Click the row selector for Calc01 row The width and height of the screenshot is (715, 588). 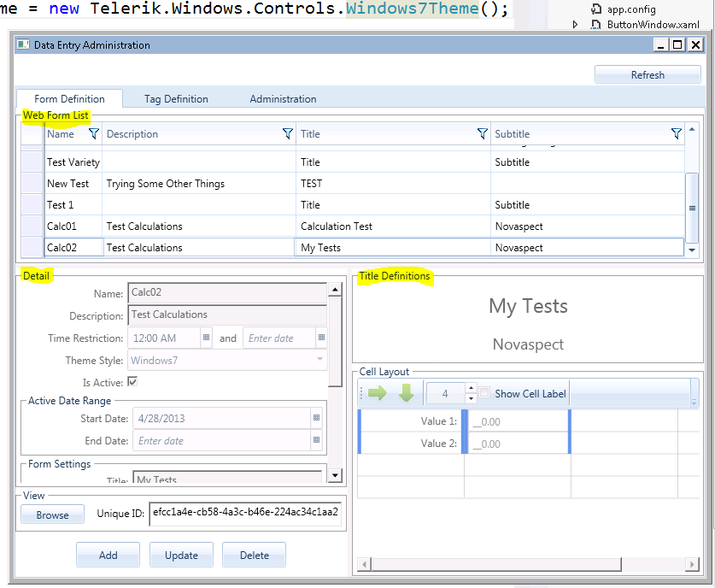point(32,226)
